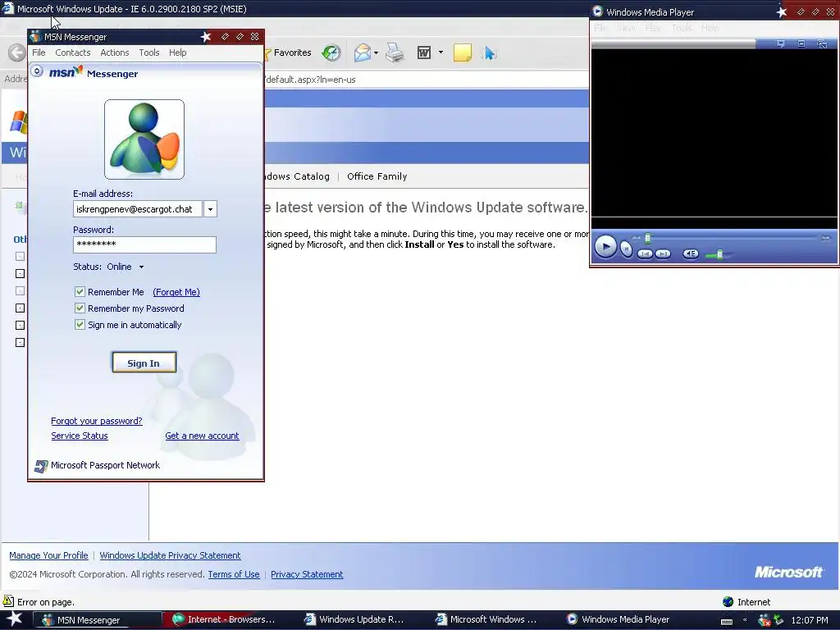Toggle Sign me in automatically checkbox
The width and height of the screenshot is (840, 630).
pos(80,325)
